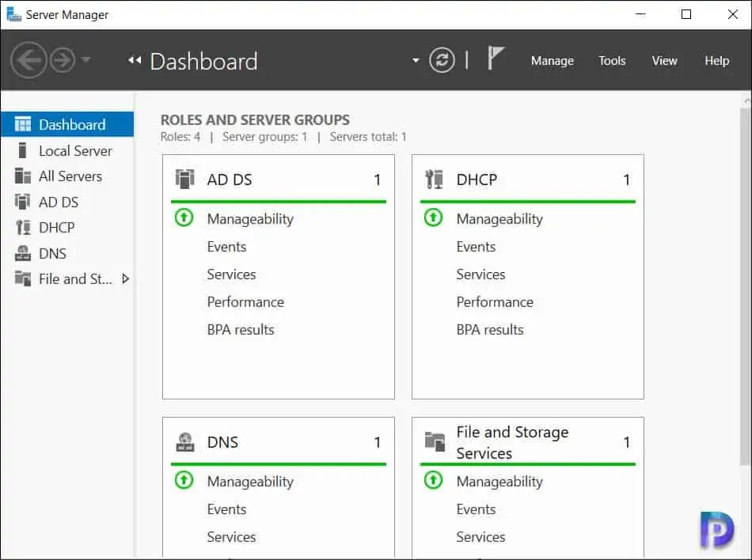This screenshot has height=560, width=752.
Task: Click the DHCP server count number
Action: click(x=626, y=180)
